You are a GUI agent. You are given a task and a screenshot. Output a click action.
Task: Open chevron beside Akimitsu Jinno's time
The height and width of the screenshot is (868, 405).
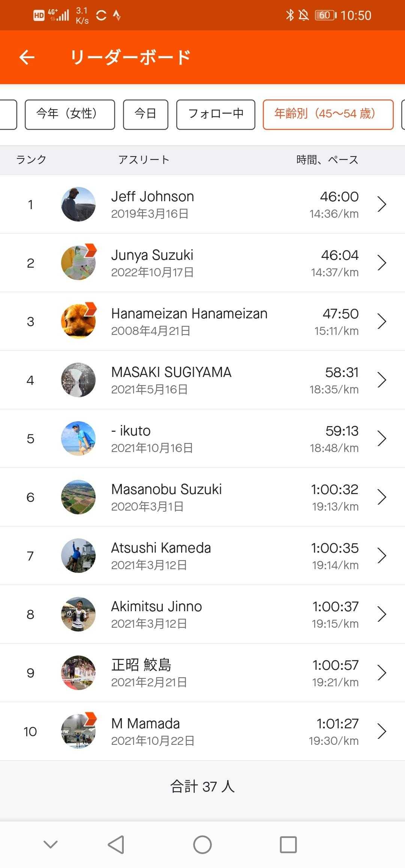click(x=382, y=614)
